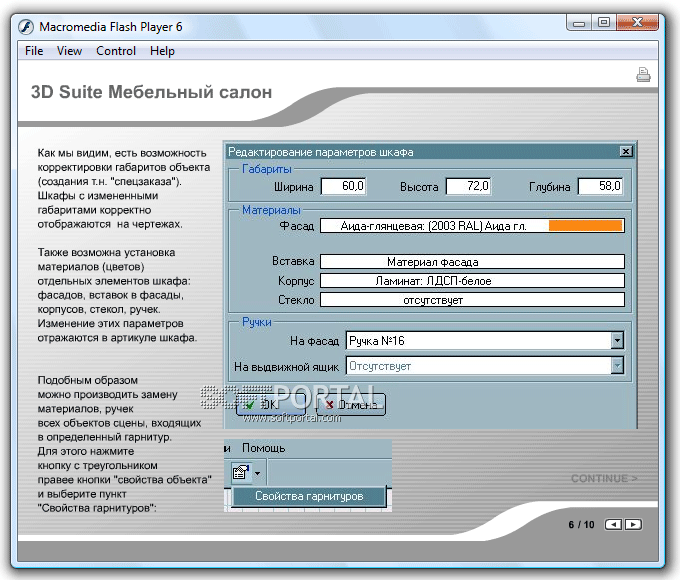Click the Ширина width field
The image size is (680, 580).
[343, 187]
